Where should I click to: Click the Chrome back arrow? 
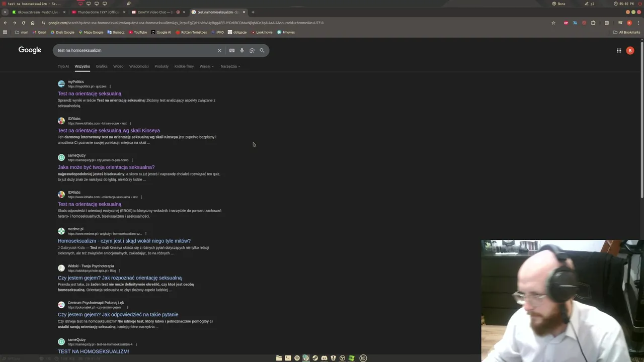tap(6, 23)
